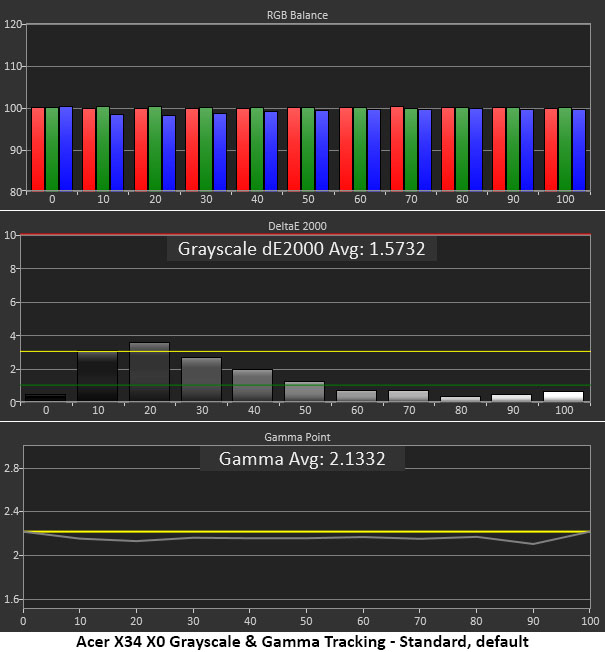This screenshot has height=652, width=605.
Task: Click the DeltaE bar at 60
Action: tap(357, 396)
